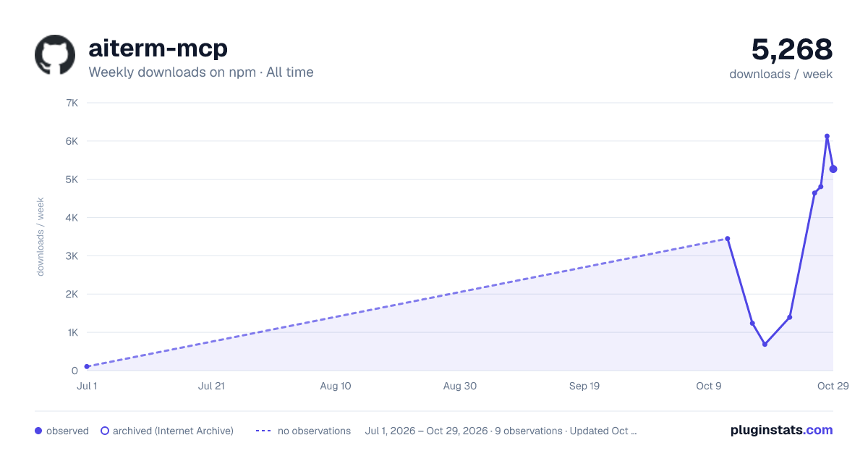
Task: Click the Oct 9 x-axis label
Action: 709,386
